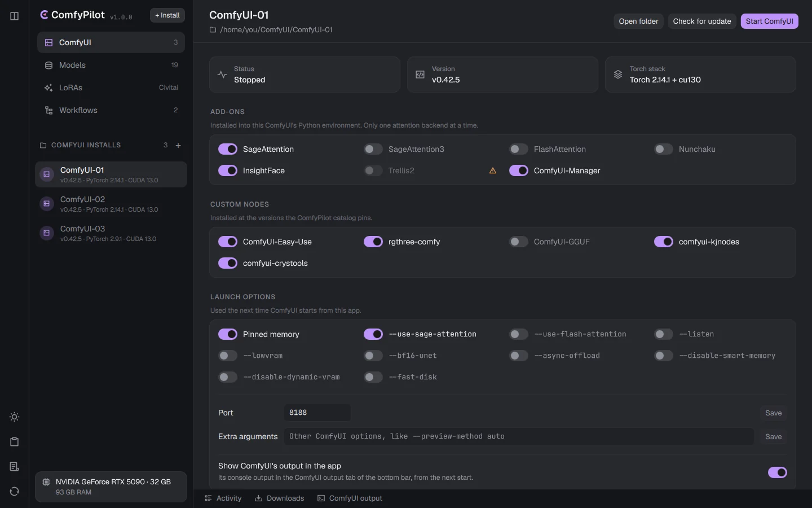Go to the LoRAs section

coord(111,87)
